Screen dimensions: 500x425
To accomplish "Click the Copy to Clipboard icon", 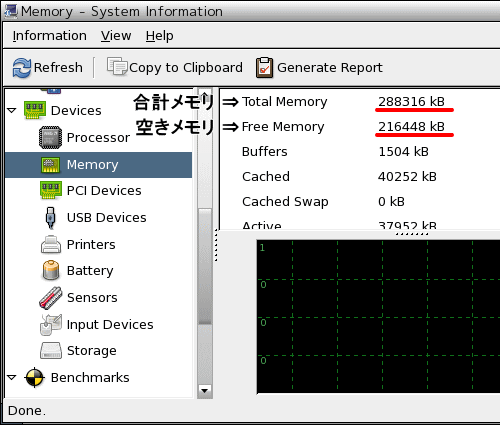I will [117, 66].
